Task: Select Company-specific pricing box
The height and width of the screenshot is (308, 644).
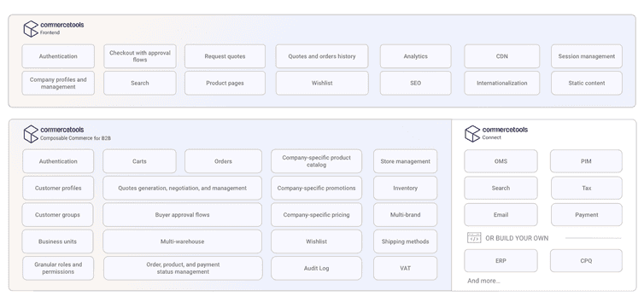Action: click(x=316, y=215)
